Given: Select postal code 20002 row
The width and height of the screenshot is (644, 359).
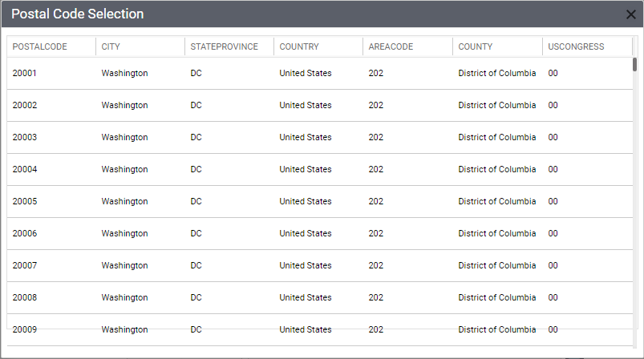Looking at the screenshot, I should point(25,106).
